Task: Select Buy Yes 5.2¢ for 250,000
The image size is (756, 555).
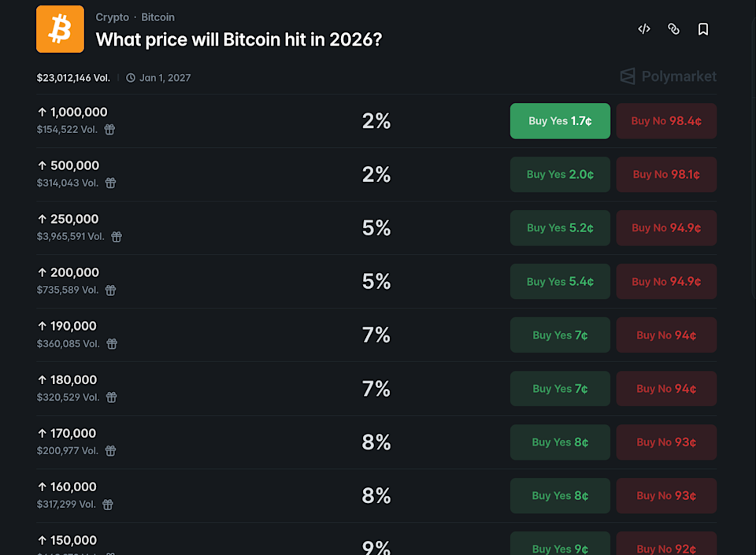Action: click(560, 228)
